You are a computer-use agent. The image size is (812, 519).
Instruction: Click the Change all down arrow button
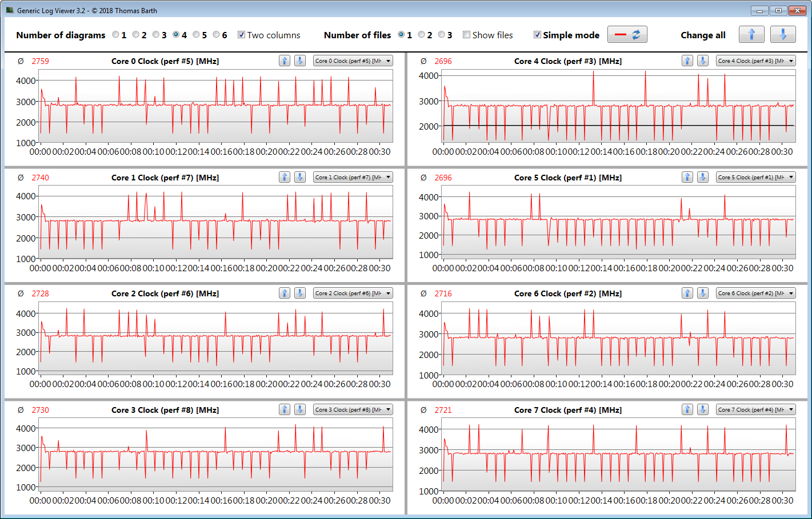pos(783,34)
